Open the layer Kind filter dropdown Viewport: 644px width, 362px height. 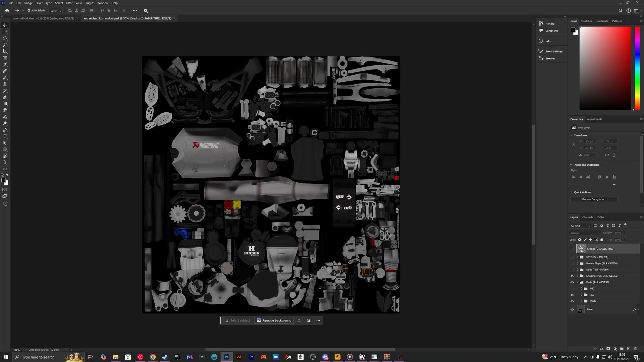point(580,226)
